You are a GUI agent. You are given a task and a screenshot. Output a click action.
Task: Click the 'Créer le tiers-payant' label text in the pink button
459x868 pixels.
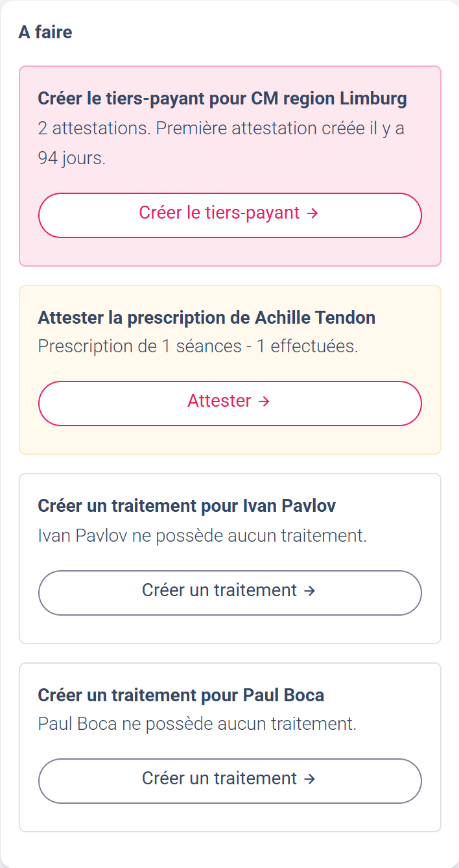219,213
